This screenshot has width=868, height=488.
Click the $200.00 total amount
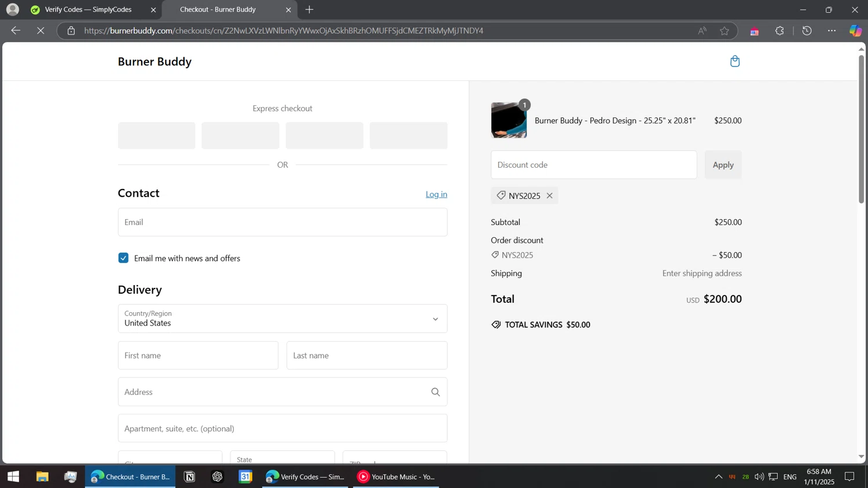coord(722,299)
